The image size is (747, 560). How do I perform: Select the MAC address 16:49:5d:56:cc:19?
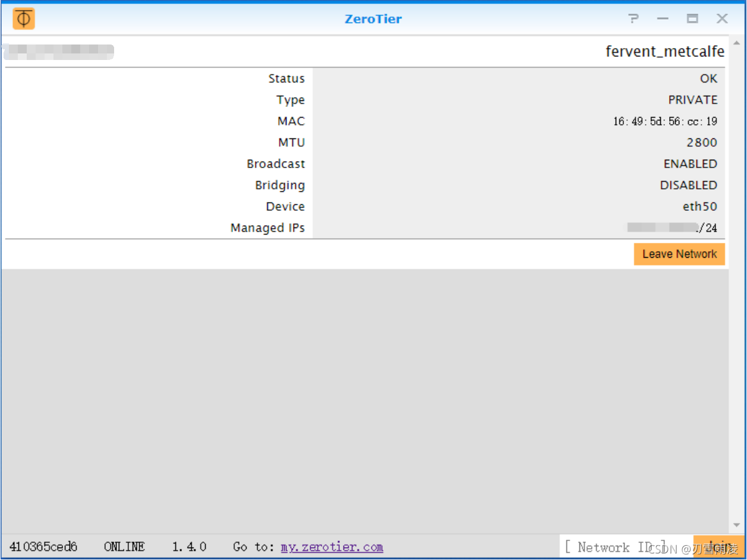coord(665,121)
